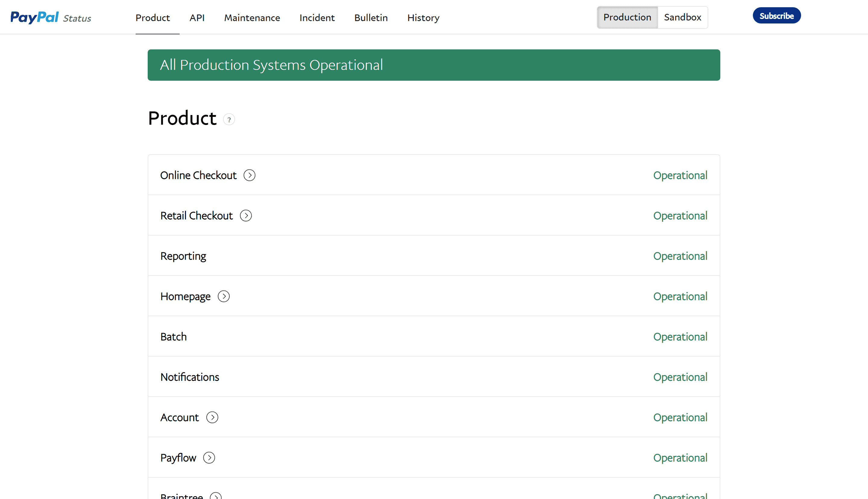Viewport: 868px width, 499px height.
Task: Switch to Sandbox environment
Action: (682, 17)
